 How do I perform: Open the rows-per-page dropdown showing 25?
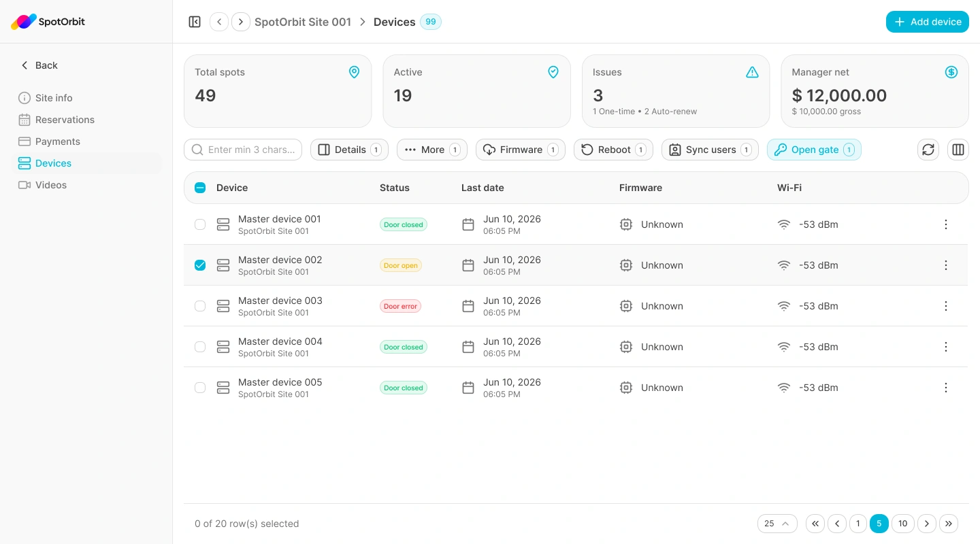point(777,524)
